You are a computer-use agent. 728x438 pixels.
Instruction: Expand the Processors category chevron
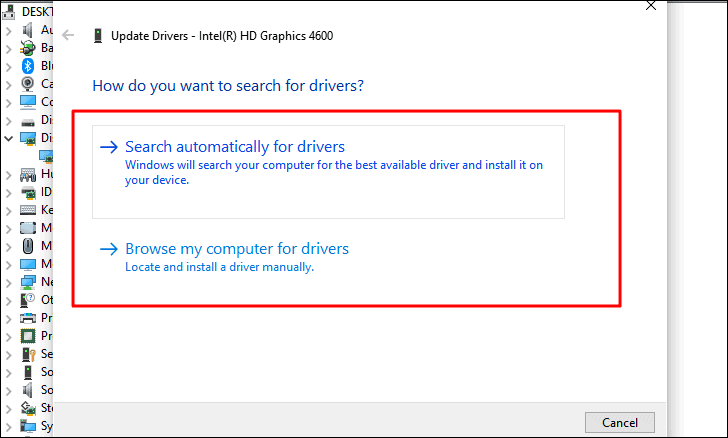click(x=8, y=337)
